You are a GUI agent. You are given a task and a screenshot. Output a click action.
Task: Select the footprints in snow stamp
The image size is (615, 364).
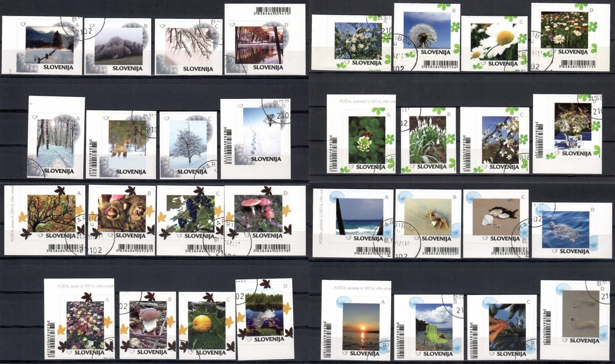point(256,139)
